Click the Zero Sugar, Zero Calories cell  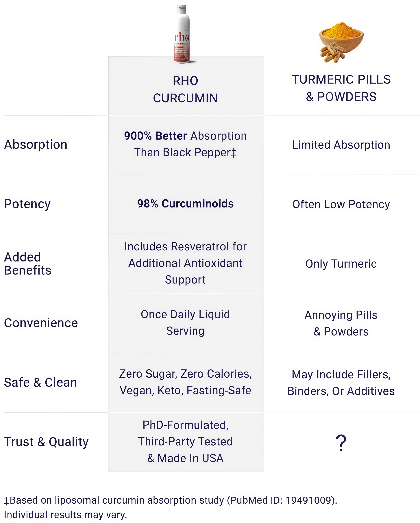click(x=185, y=382)
